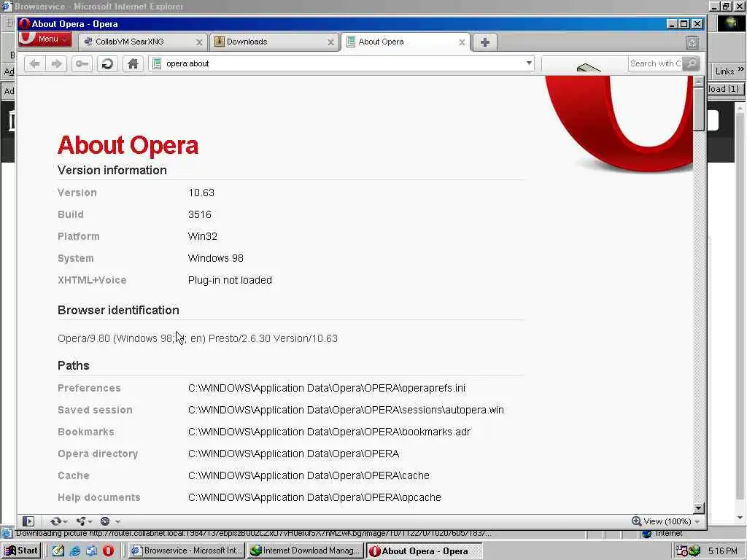
Task: Go forward with the Forward arrow
Action: pyautogui.click(x=56, y=63)
